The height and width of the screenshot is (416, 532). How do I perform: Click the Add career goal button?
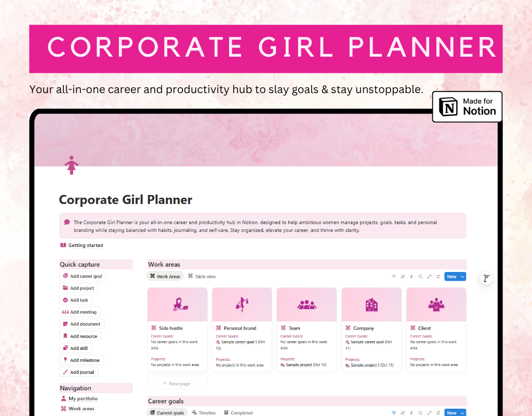pyautogui.click(x=83, y=276)
